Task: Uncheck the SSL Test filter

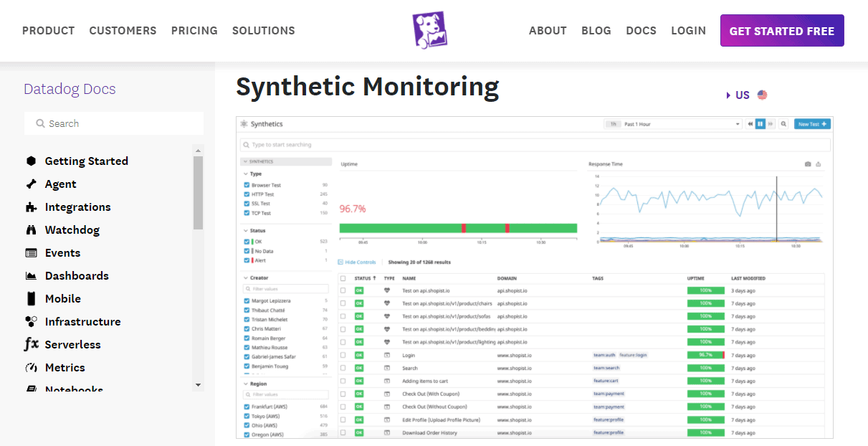Action: [247, 204]
